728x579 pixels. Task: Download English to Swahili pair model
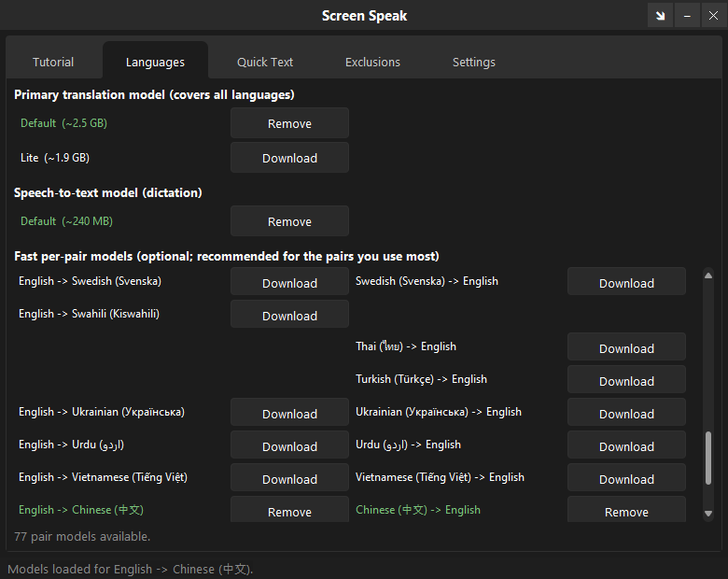point(289,315)
